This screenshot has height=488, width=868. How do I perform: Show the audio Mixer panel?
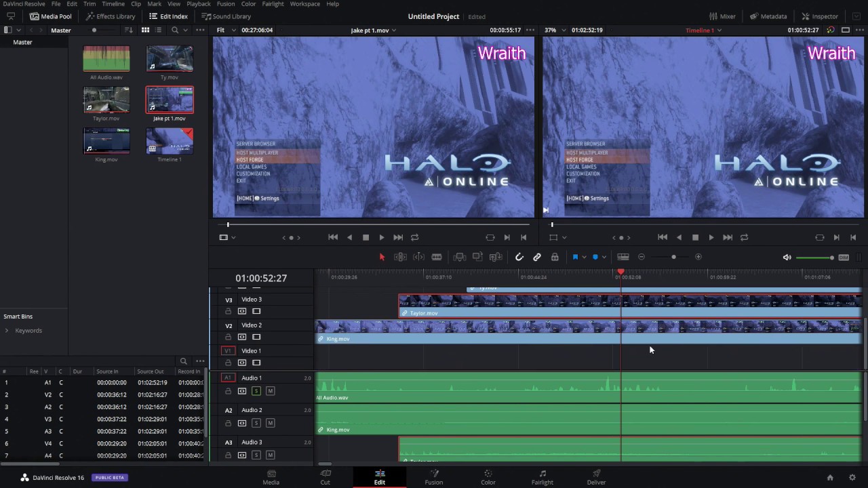pyautogui.click(x=722, y=16)
